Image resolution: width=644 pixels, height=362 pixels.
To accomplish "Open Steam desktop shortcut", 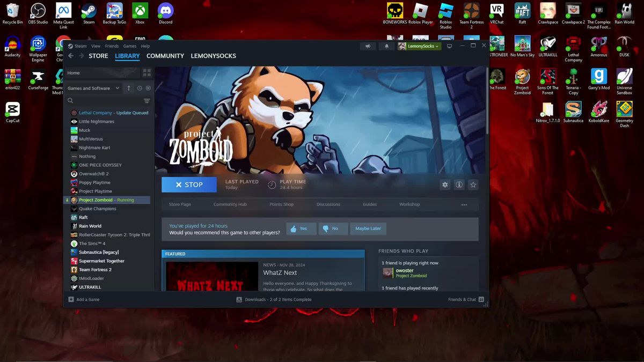I will 89,13.
